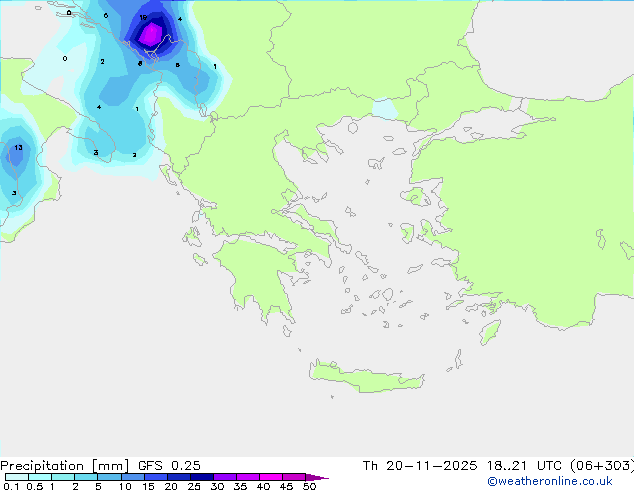
Task: Click the '(06+303)' forecast run text
Action: [602, 466]
